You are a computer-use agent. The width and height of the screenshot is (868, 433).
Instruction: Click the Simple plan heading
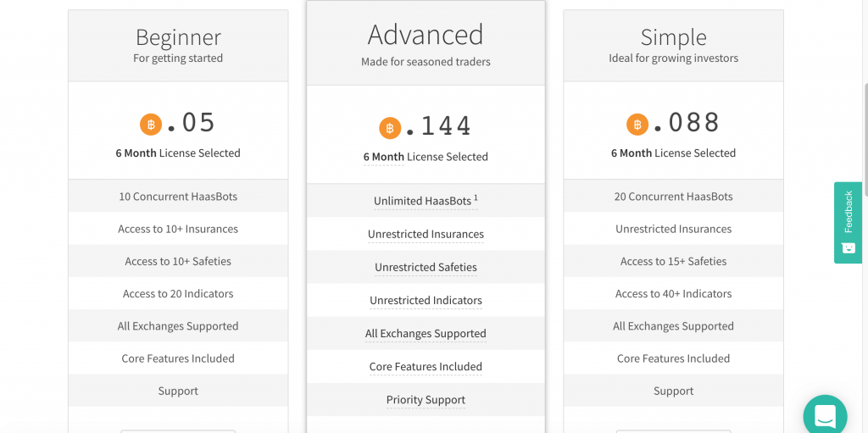(674, 37)
